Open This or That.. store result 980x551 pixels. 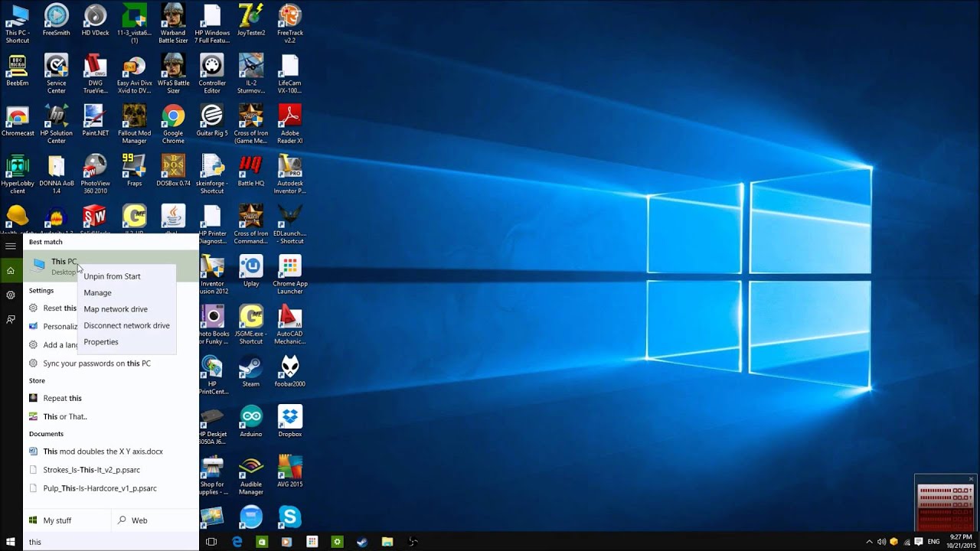click(x=111, y=416)
